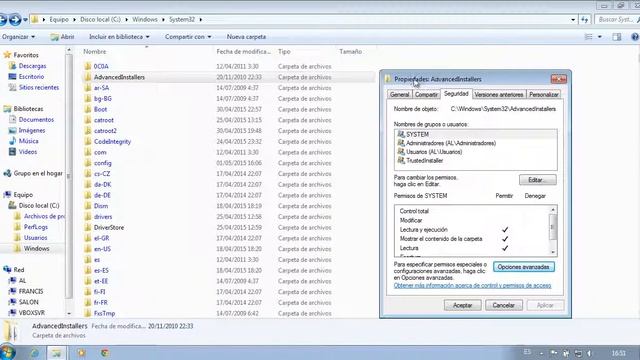
Task: Select Bibliotecas in navigation pane
Action: tap(28, 109)
